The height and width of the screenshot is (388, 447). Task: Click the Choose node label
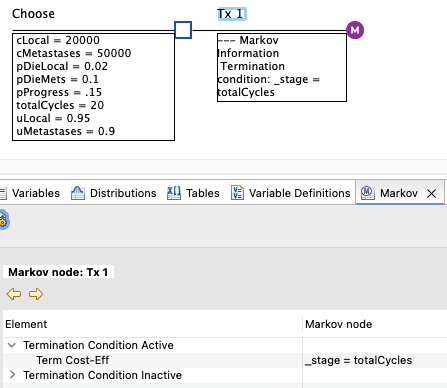pos(33,14)
